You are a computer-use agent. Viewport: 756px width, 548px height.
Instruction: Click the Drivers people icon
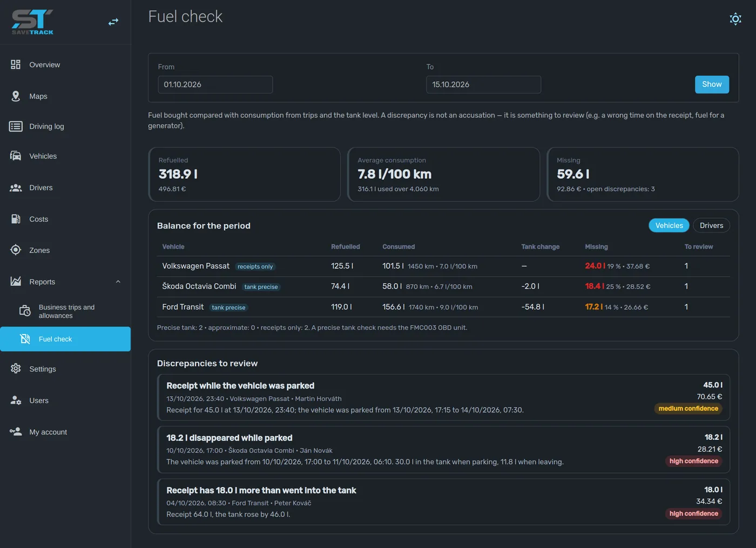(16, 188)
